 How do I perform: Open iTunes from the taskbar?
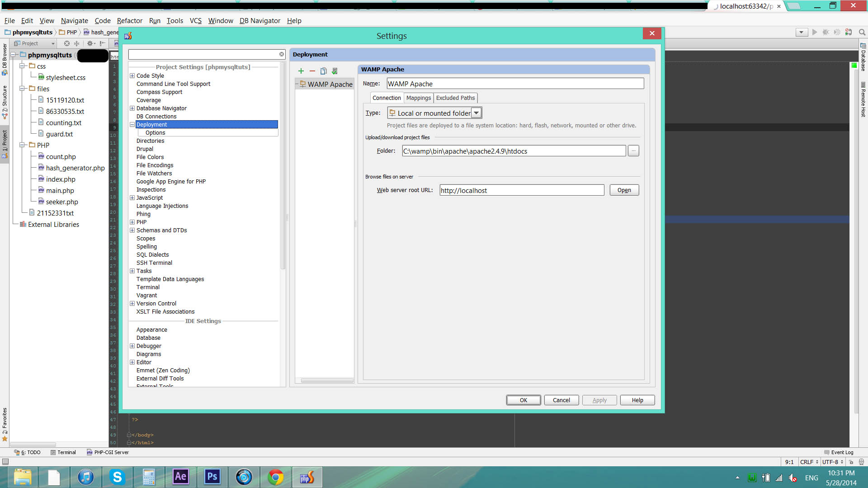85,477
